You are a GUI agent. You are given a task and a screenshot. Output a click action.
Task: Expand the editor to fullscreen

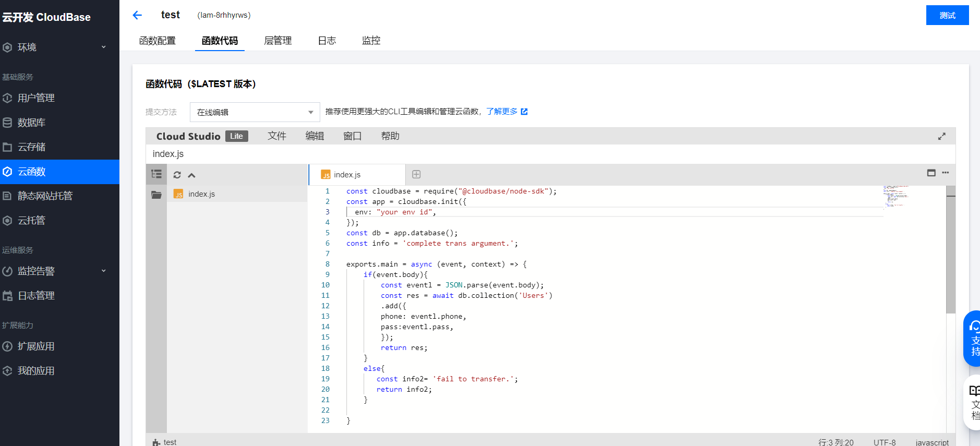click(942, 136)
